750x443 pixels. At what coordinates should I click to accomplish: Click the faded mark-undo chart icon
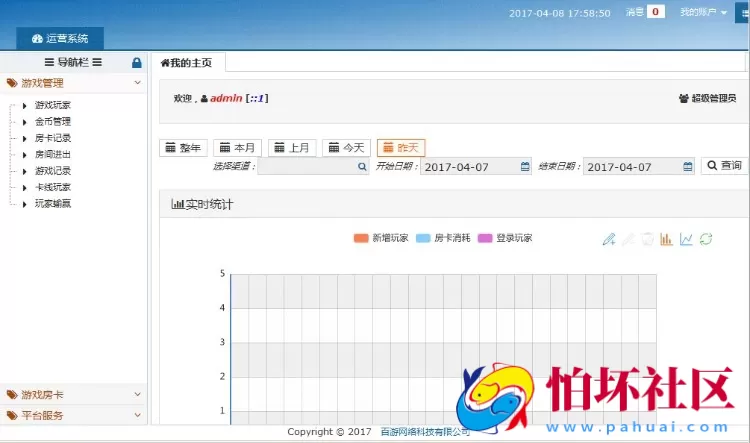628,239
